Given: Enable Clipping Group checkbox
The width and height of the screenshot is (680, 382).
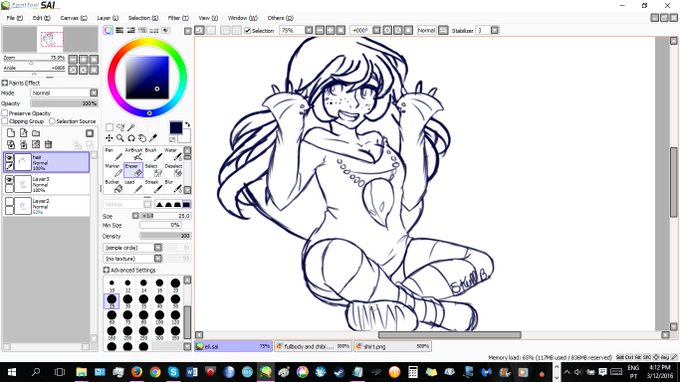Looking at the screenshot, I should click(x=5, y=121).
